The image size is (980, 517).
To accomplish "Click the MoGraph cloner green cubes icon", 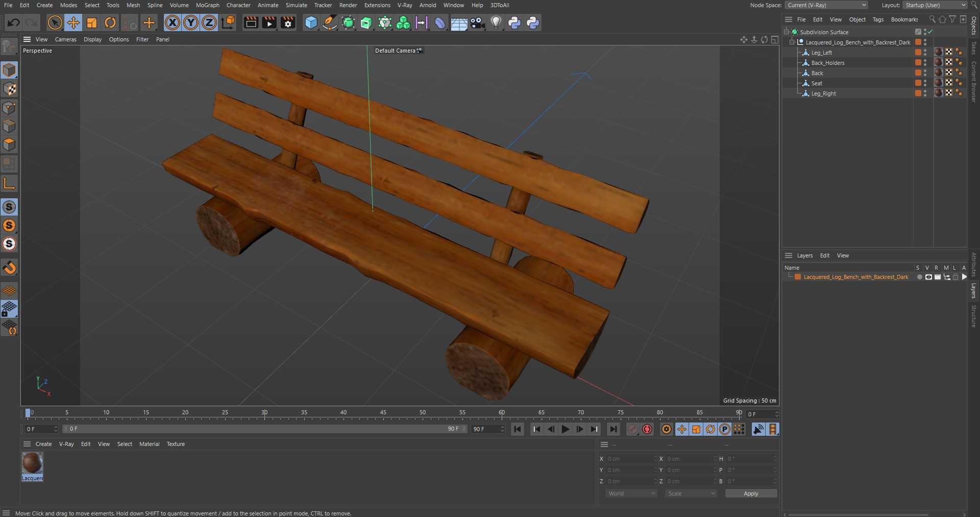I will (403, 22).
